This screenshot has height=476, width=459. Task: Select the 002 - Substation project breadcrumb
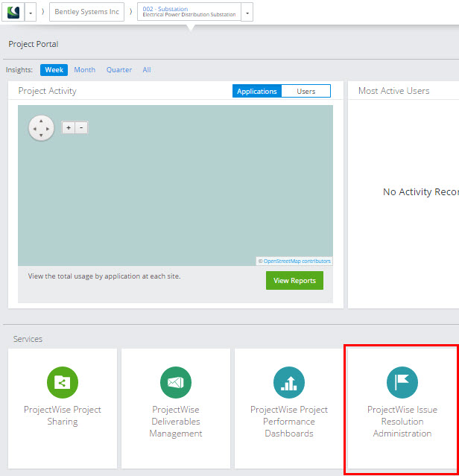(x=189, y=12)
